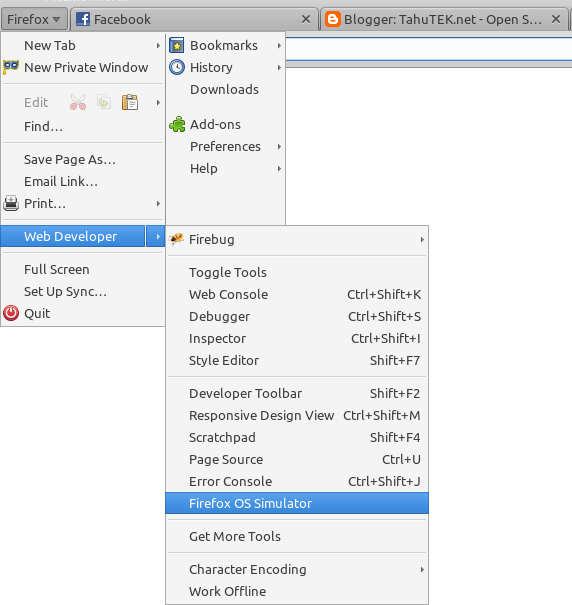Click the Bookmarks star icon

tap(177, 46)
